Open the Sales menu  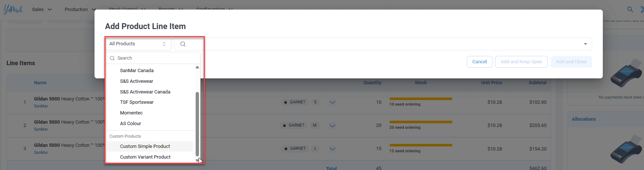42,10
